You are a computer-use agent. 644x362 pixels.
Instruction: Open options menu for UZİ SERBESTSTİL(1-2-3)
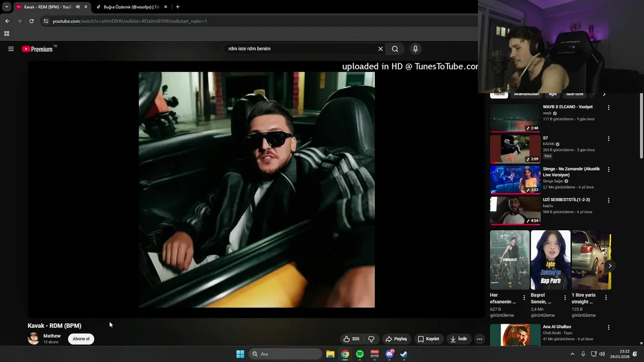[x=608, y=201]
